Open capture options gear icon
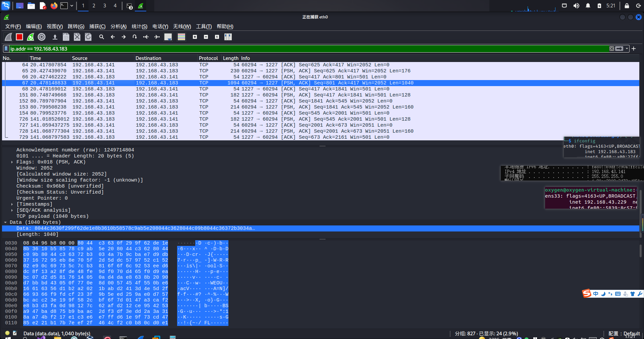This screenshot has width=644, height=339. click(42, 37)
